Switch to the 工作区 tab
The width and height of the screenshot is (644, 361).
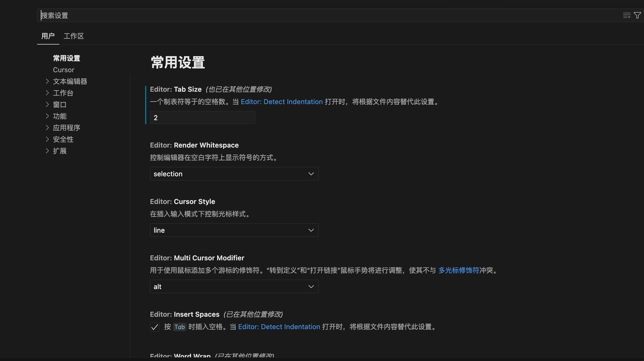coord(74,36)
